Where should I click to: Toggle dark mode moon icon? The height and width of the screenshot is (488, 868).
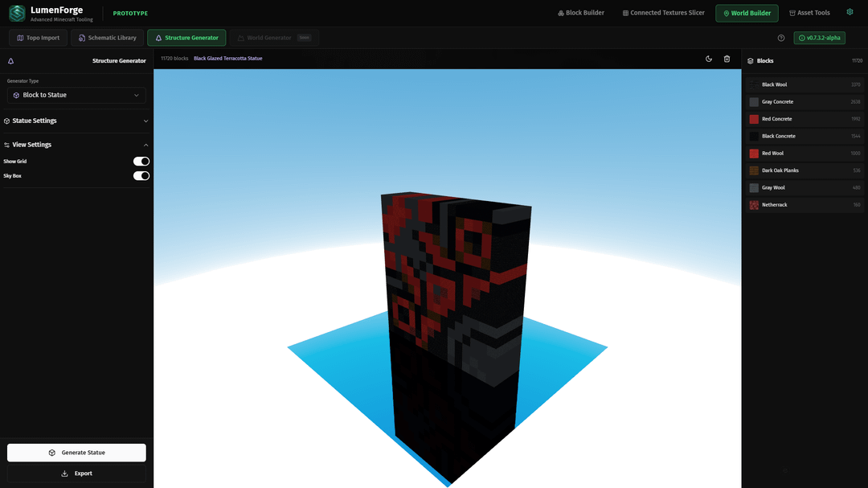coord(709,59)
